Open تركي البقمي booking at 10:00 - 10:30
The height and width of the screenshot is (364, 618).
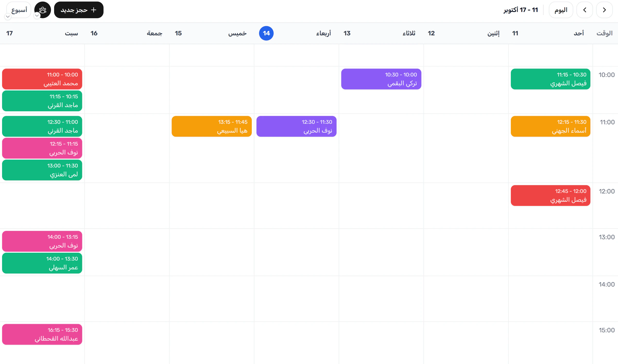click(x=381, y=79)
